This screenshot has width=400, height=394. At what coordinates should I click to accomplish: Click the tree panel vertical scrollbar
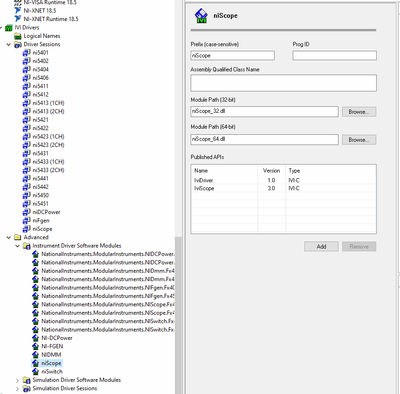point(179,315)
